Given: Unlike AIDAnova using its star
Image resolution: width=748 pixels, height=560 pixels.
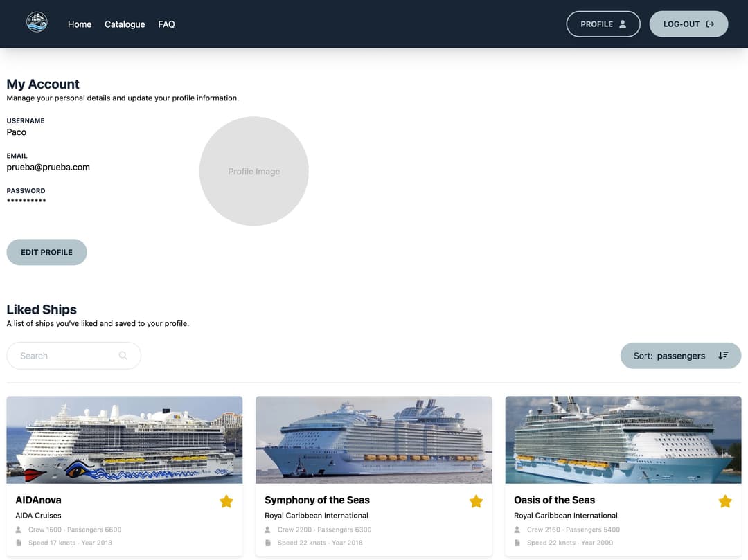Looking at the screenshot, I should (x=226, y=501).
